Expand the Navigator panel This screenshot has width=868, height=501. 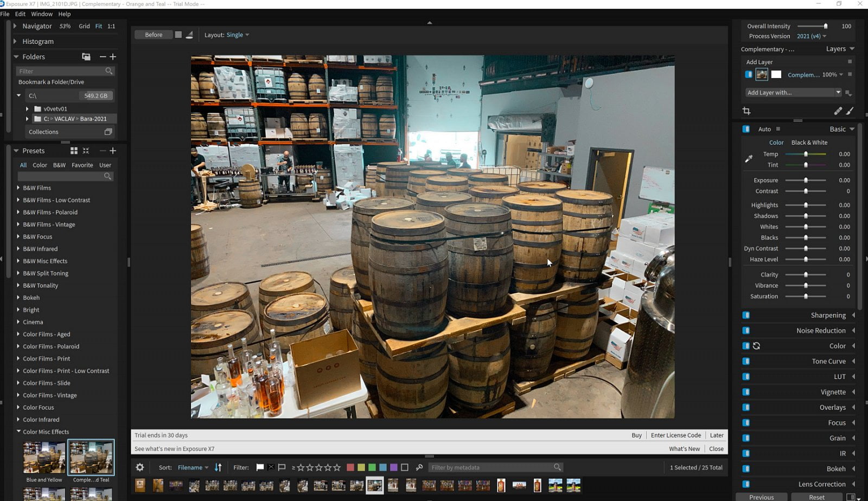pyautogui.click(x=15, y=26)
